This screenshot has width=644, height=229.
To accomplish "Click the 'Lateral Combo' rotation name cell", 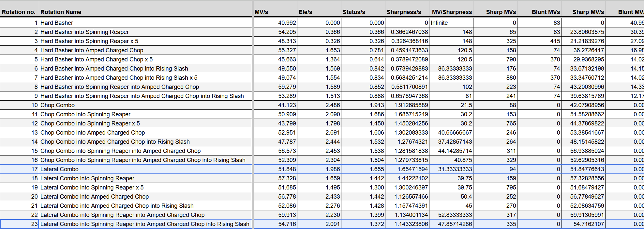I will (145, 169).
